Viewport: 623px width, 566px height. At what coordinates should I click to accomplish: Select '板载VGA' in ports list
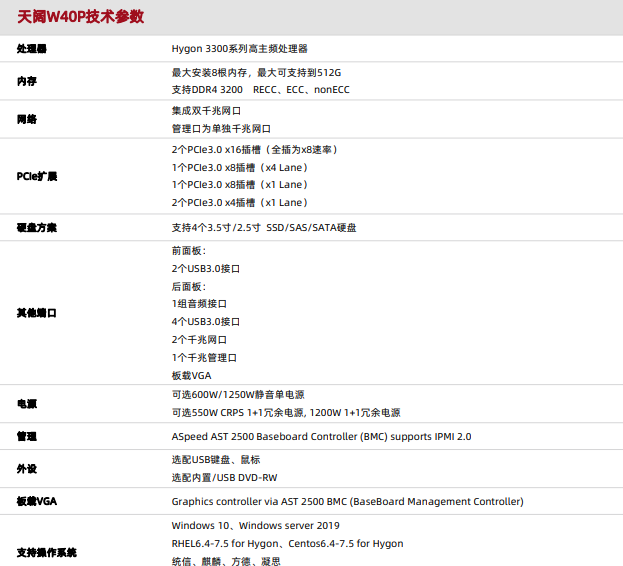tap(192, 376)
